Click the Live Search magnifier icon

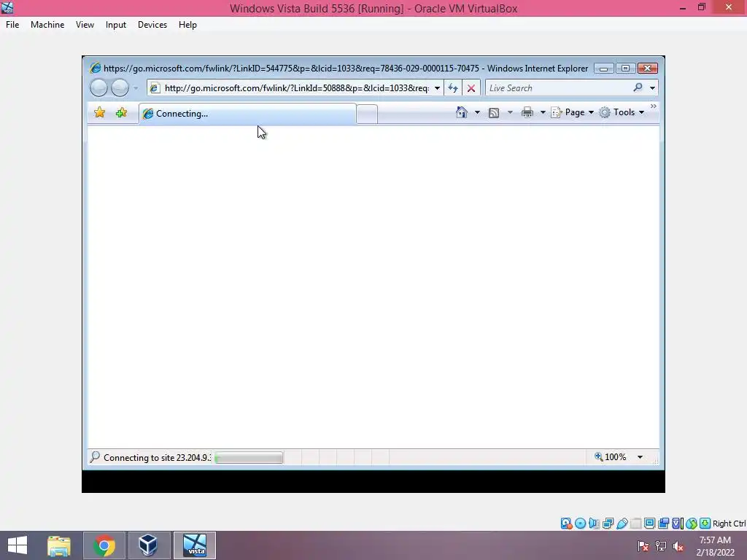point(638,87)
